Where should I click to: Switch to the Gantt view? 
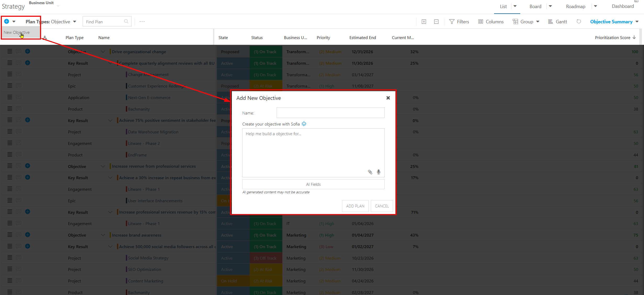click(x=558, y=22)
